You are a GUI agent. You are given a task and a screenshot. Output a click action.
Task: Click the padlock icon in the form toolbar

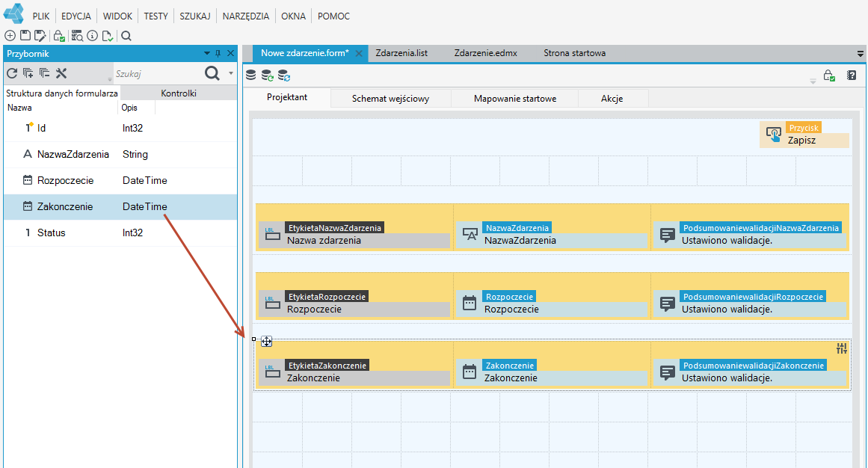828,76
